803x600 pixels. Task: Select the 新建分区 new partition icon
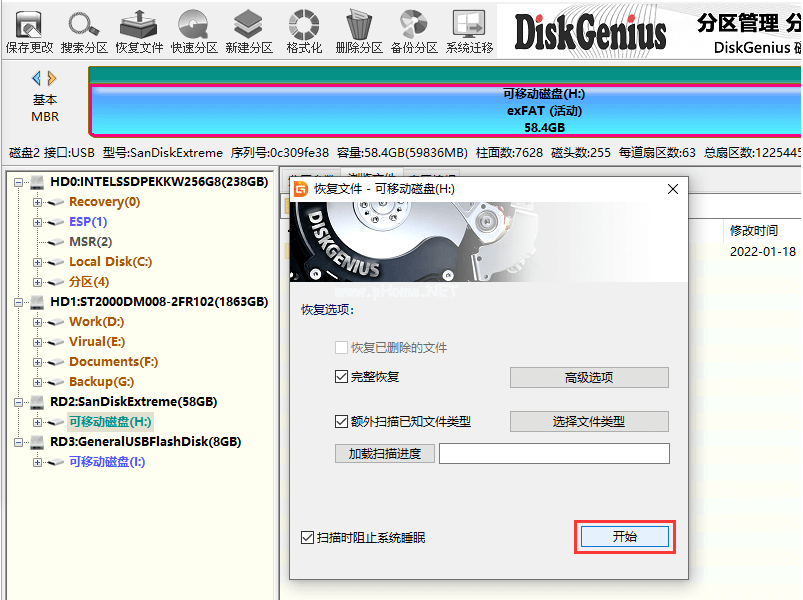[249, 30]
